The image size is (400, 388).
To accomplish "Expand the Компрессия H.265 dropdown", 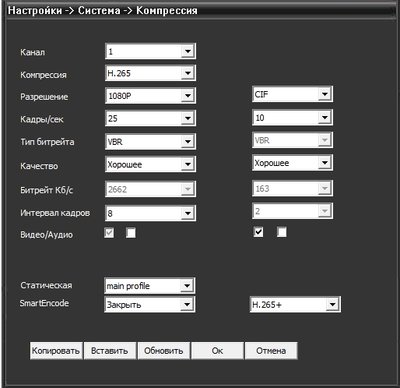I will [150, 73].
